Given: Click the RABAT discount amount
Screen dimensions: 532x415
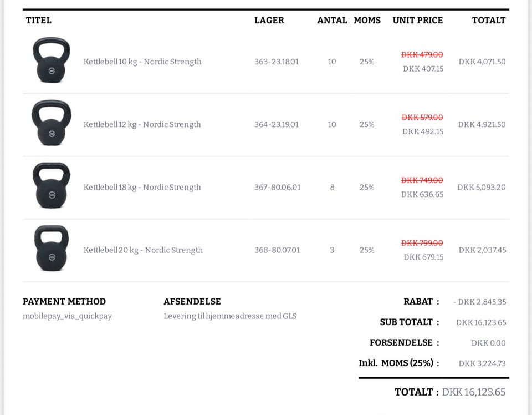Looking at the screenshot, I should click(x=480, y=302).
